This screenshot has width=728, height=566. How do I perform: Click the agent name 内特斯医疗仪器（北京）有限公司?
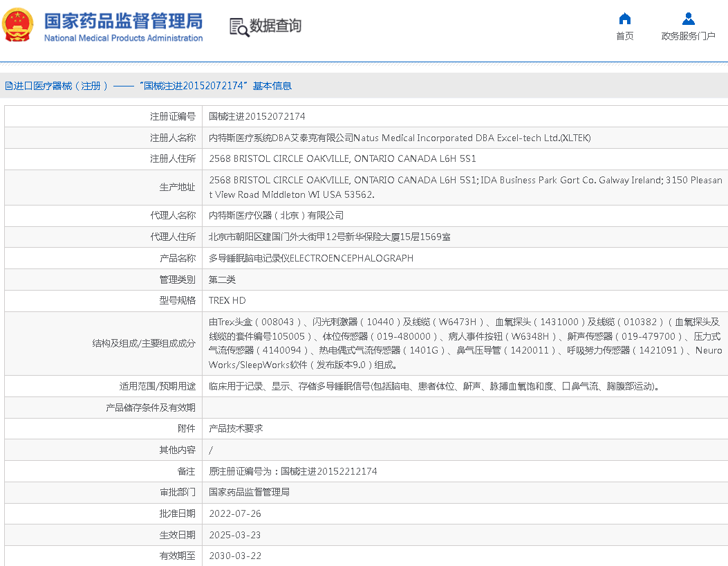pos(276,215)
